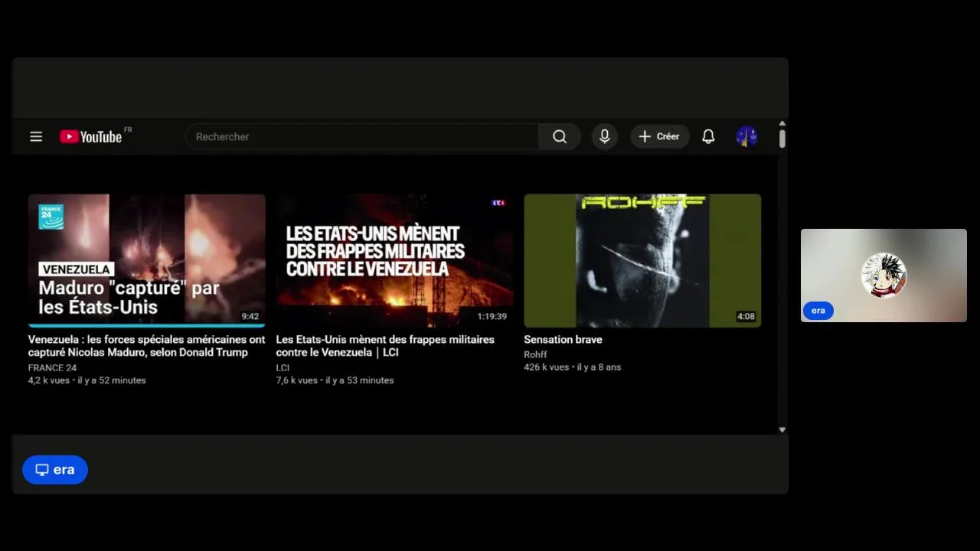Click "426 k vues • il y a 8 ans"
The image size is (980, 551).
pos(572,367)
